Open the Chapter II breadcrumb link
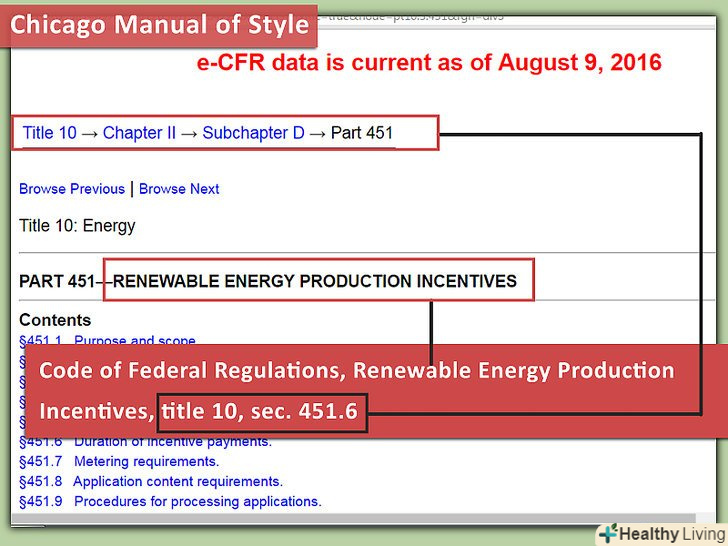The image size is (728, 546). click(x=139, y=133)
